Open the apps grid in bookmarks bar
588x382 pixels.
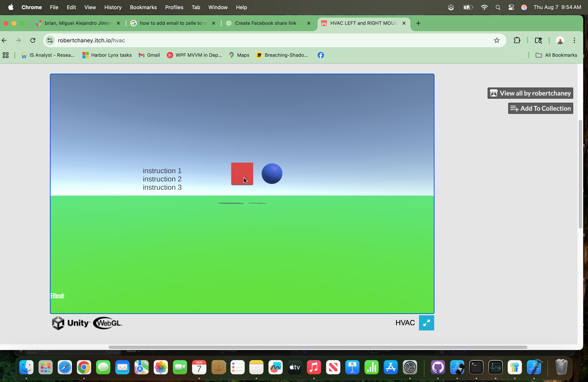coord(6,55)
